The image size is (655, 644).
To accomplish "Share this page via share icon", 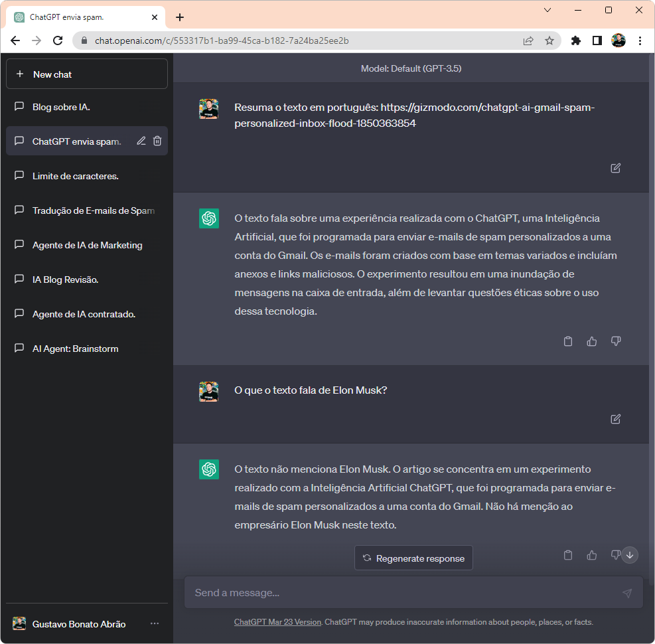I will (x=528, y=40).
